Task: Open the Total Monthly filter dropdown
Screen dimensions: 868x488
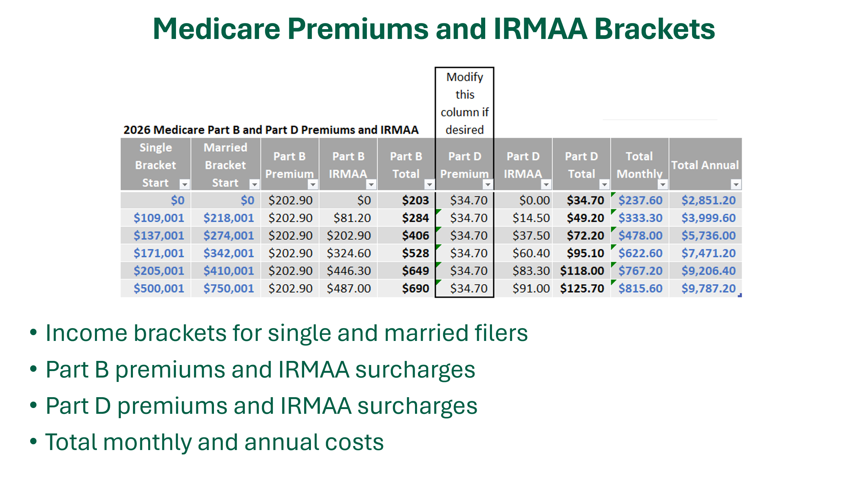Action: tap(663, 184)
